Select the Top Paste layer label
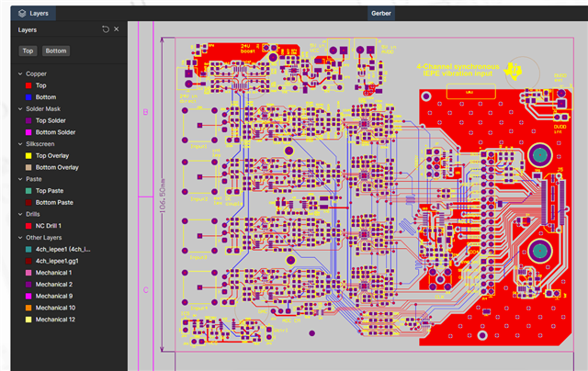Screen dimensions: 588x371 [x=50, y=191]
